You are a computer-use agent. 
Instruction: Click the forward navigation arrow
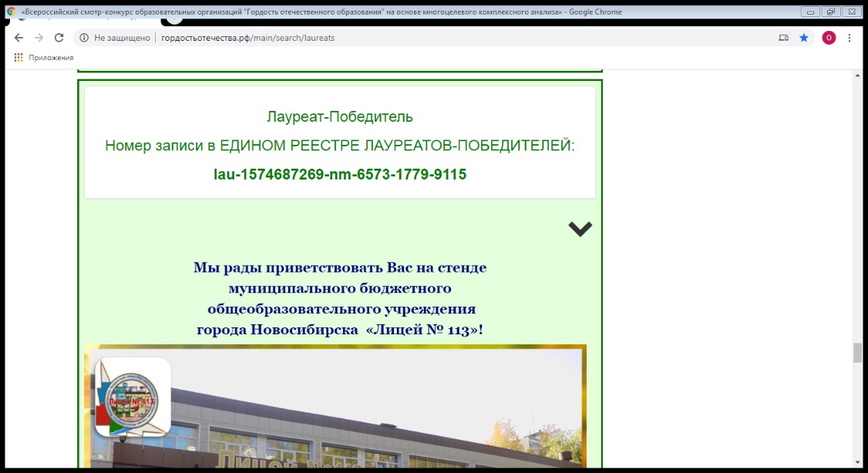[39, 38]
